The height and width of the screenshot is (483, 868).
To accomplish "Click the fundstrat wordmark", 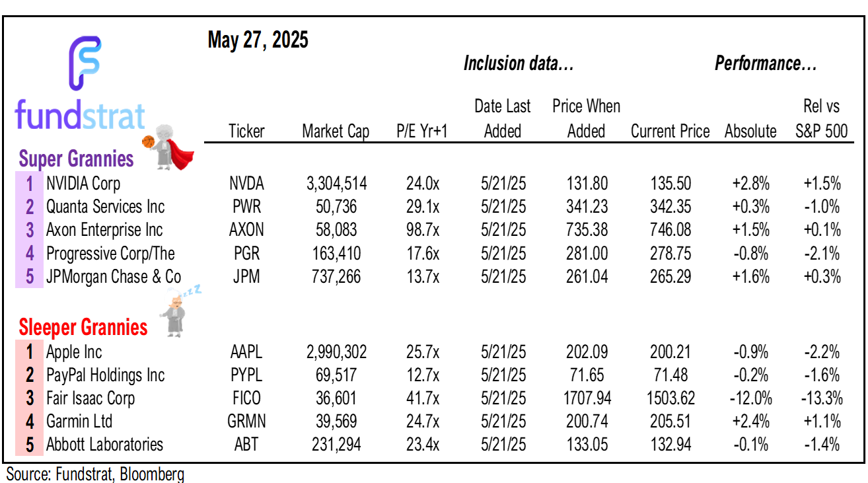I will pyautogui.click(x=79, y=116).
